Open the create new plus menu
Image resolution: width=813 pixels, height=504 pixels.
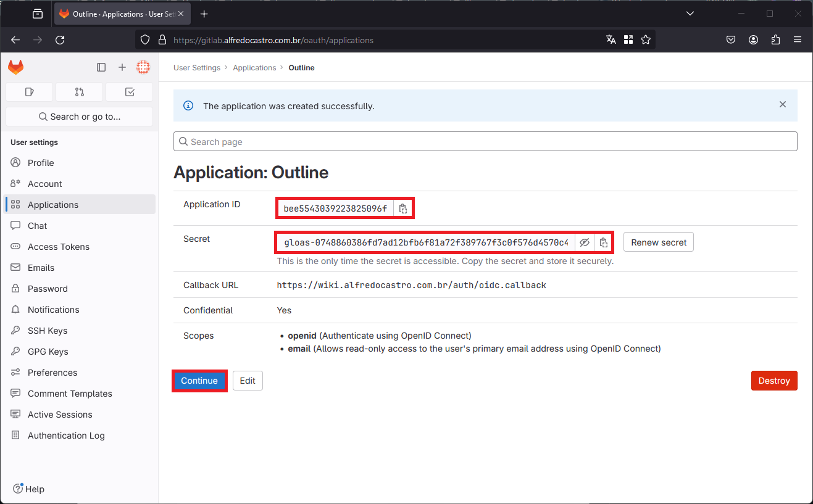click(122, 67)
